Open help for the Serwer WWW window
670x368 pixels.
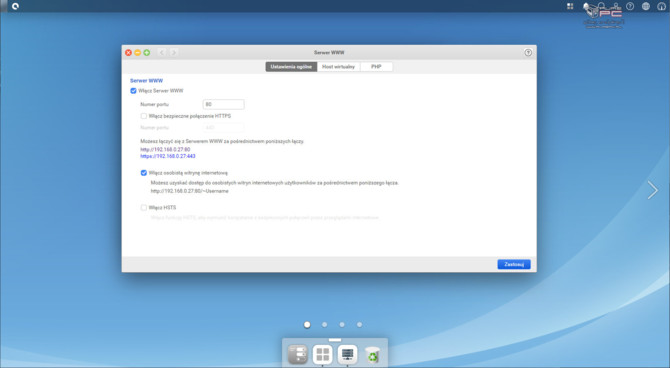(528, 53)
